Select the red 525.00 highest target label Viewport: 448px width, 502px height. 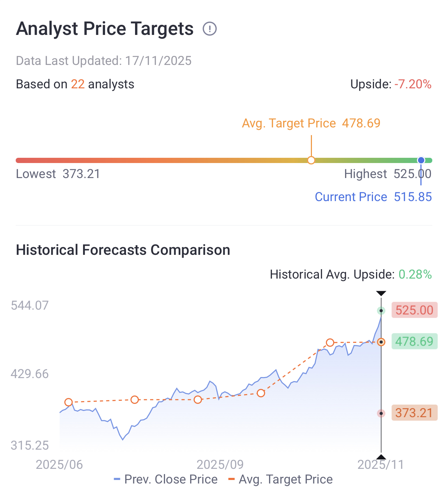(414, 310)
